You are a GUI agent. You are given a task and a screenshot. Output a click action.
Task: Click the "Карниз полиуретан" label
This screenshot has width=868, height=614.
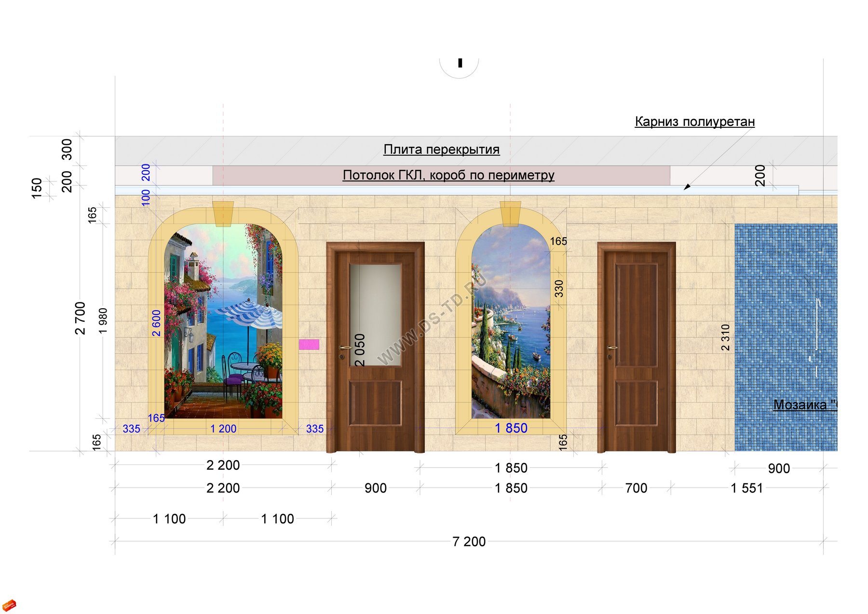tap(695, 122)
